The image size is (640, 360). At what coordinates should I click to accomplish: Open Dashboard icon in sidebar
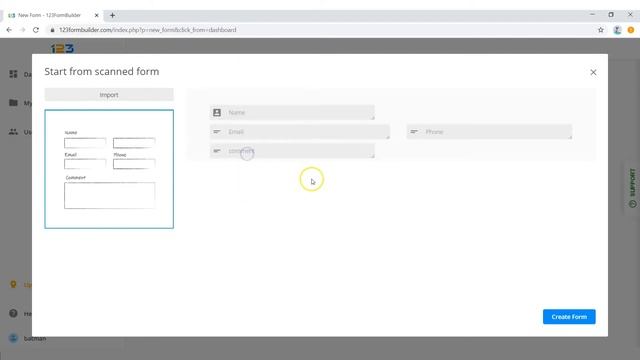[x=13, y=74]
